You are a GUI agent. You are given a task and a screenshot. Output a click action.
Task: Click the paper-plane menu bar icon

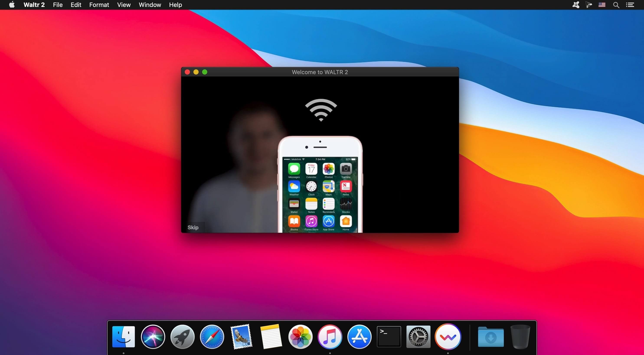(589, 5)
